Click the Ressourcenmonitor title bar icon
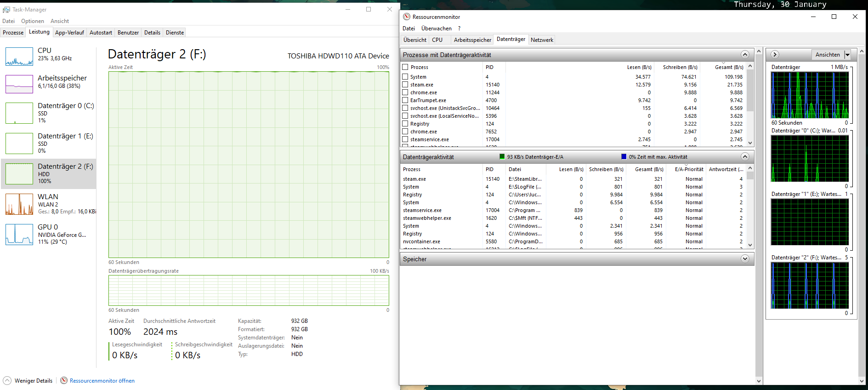Image resolution: width=868 pixels, height=390 pixels. 407,17
